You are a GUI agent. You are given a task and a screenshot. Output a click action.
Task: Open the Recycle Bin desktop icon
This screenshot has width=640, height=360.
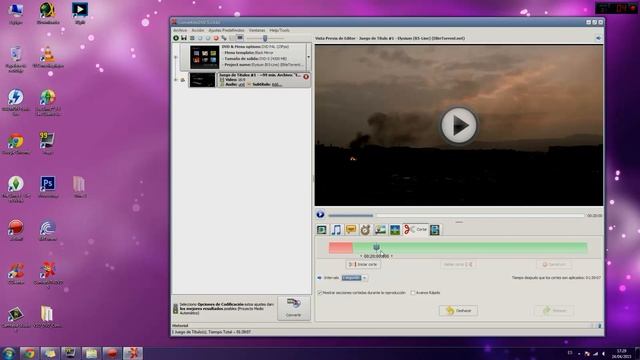(16, 54)
